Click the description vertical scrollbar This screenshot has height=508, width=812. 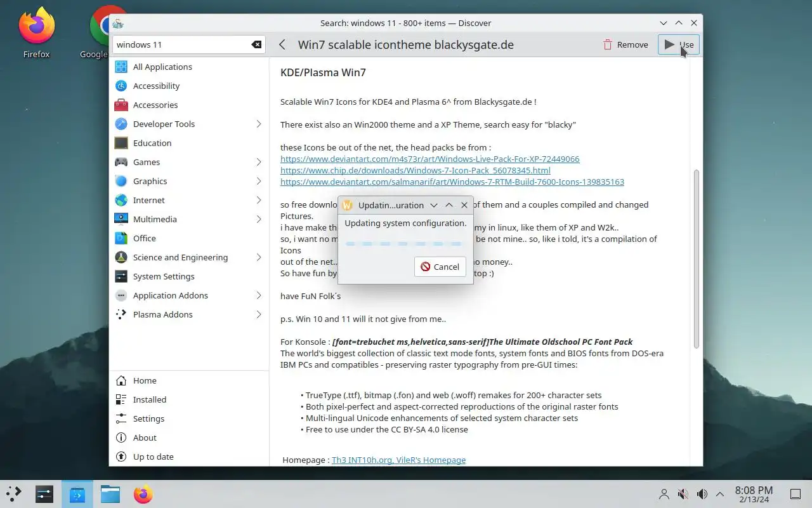tap(696, 258)
